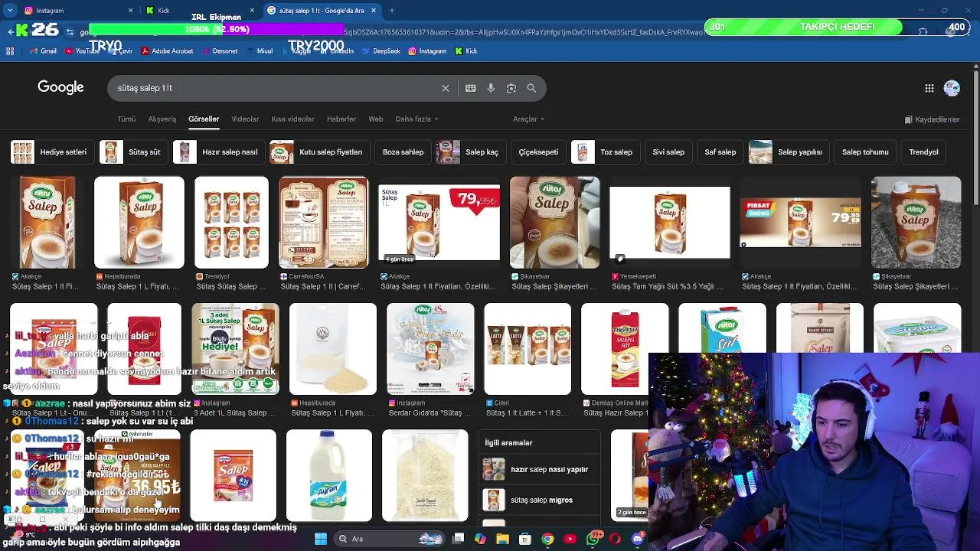Open the Yemeksepeti result thumbnail
This screenshot has width=980, height=551.
pos(669,223)
